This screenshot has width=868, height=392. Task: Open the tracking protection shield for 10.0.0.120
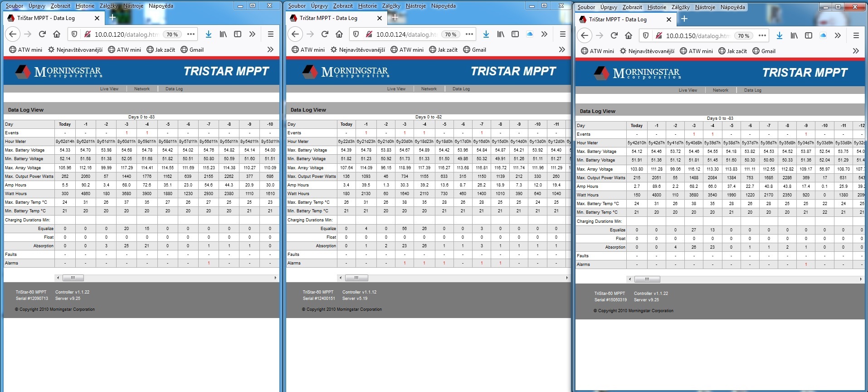pos(75,34)
